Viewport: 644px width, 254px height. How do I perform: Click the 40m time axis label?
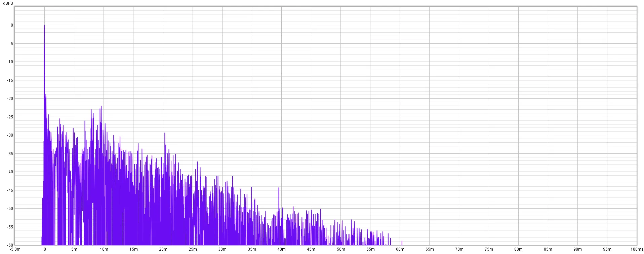click(282, 249)
